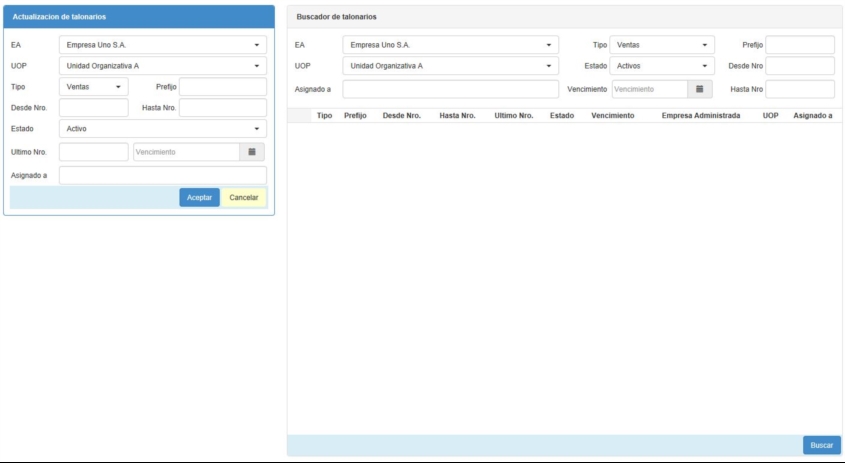The height and width of the screenshot is (463, 845).
Task: Open Estado dropdown showing Activo
Action: coord(162,129)
